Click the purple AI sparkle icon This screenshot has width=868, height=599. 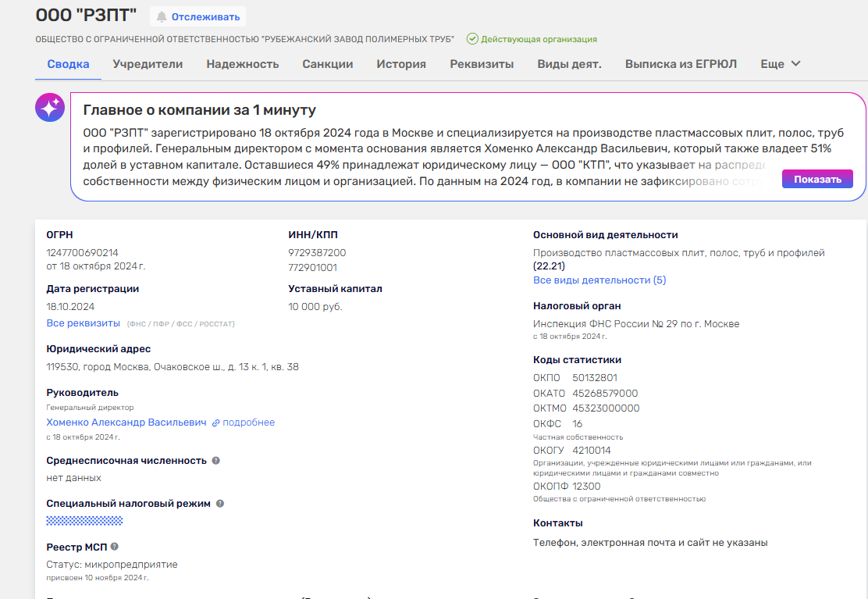(x=50, y=107)
